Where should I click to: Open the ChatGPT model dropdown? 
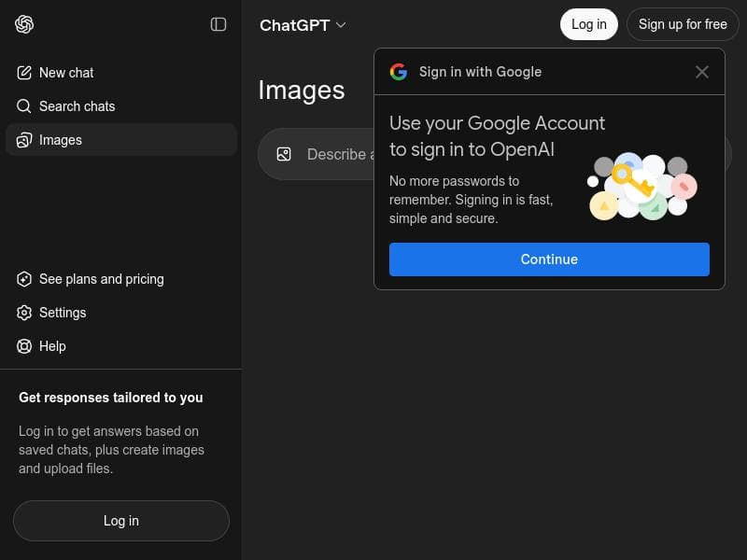tap(303, 25)
